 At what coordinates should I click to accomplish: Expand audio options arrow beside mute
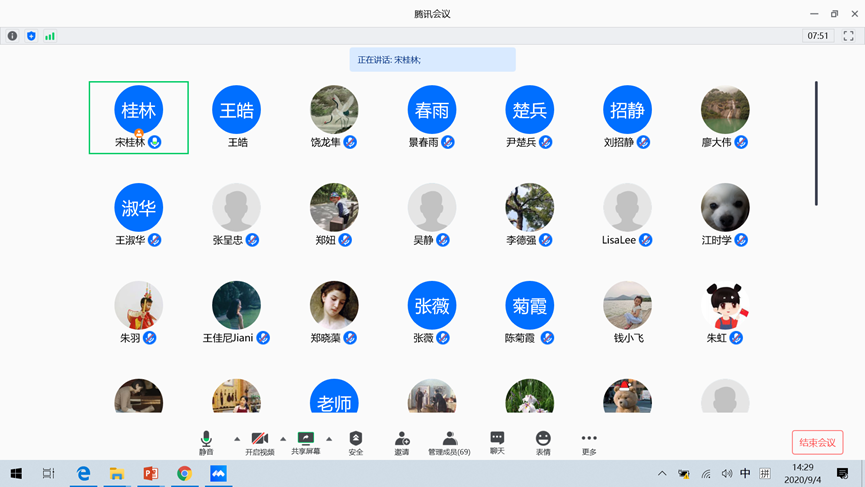(x=237, y=439)
